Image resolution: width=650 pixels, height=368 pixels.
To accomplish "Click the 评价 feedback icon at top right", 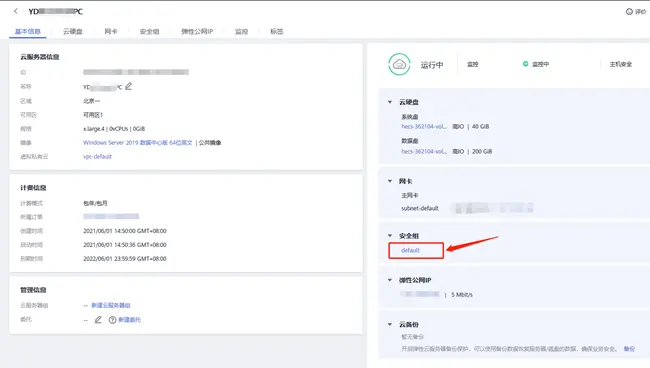I will tap(629, 12).
